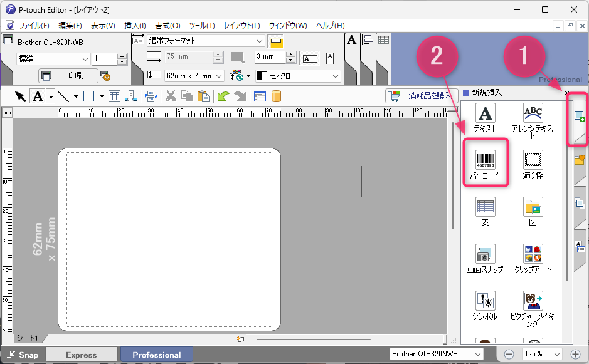Open the ファイル(F) menu
589x364 pixels.
pyautogui.click(x=34, y=26)
